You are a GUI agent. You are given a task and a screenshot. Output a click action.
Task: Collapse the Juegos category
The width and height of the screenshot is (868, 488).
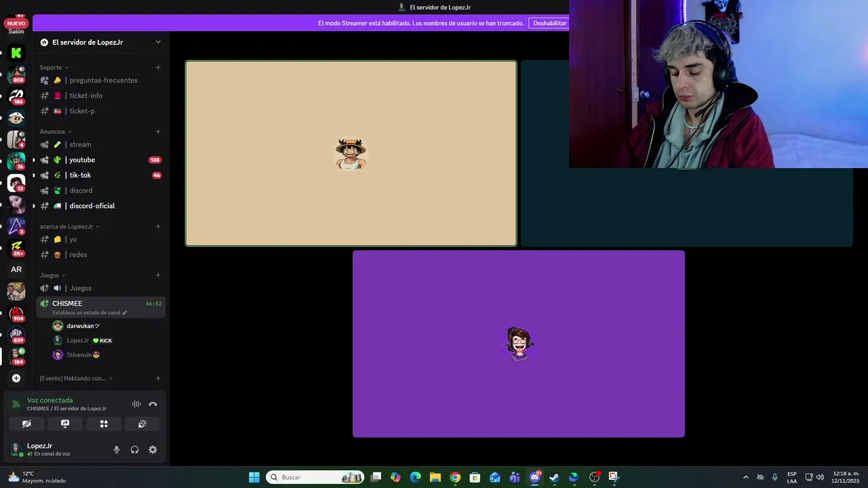tap(52, 275)
